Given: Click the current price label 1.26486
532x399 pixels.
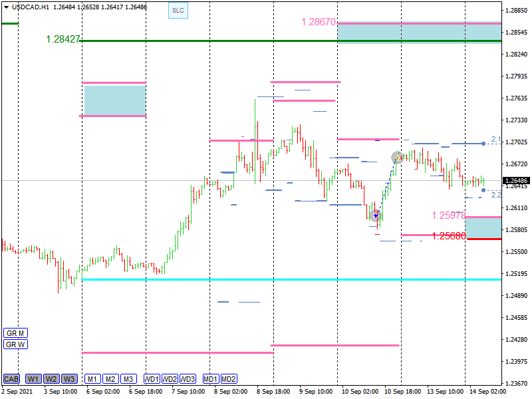Looking at the screenshot, I should coord(517,181).
